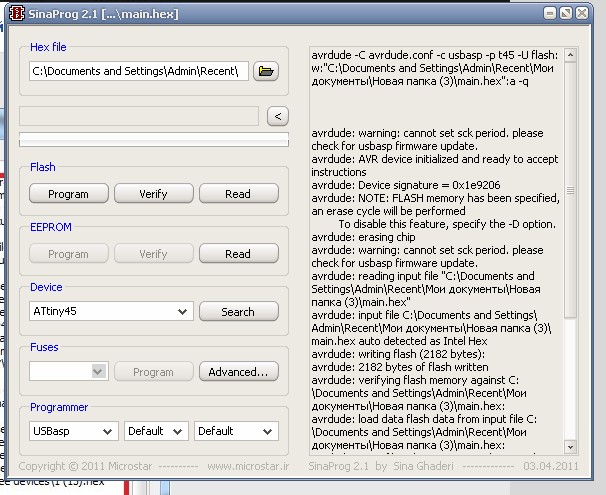The width and height of the screenshot is (606, 495).
Task: Click the log scrollbar down arrow
Action: (x=570, y=447)
